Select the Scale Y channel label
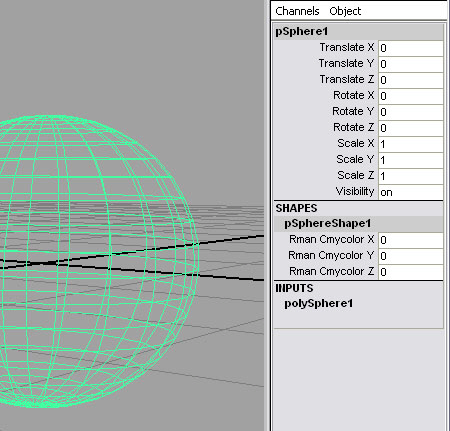The height and width of the screenshot is (431, 450). (355, 159)
